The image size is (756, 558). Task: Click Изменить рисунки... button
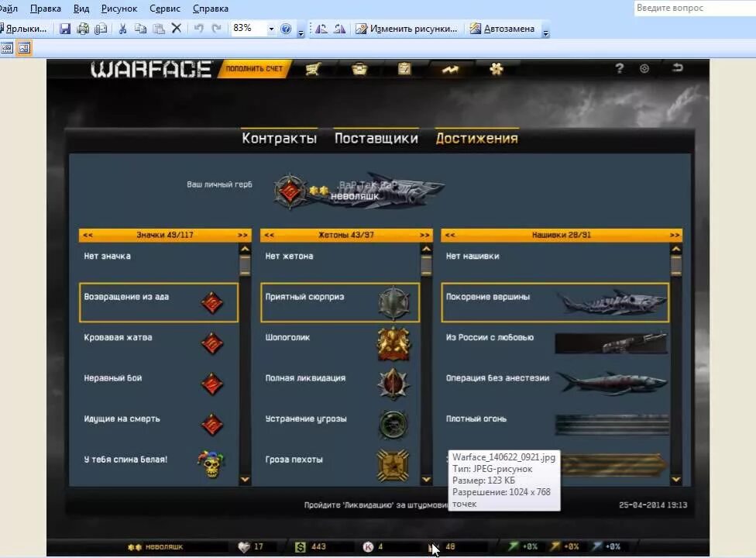[x=407, y=29]
